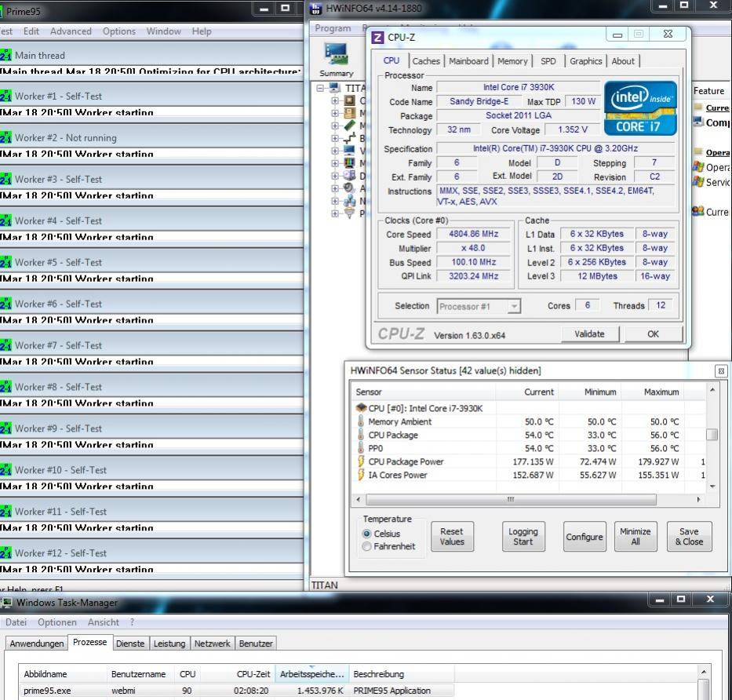
Task: Click the Logging Start button
Action: (x=523, y=537)
